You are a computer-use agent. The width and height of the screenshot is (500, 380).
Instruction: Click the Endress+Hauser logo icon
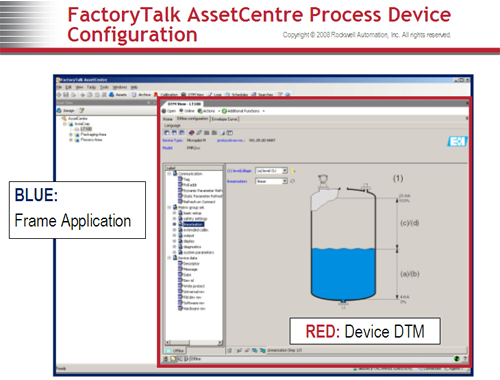[x=457, y=141]
